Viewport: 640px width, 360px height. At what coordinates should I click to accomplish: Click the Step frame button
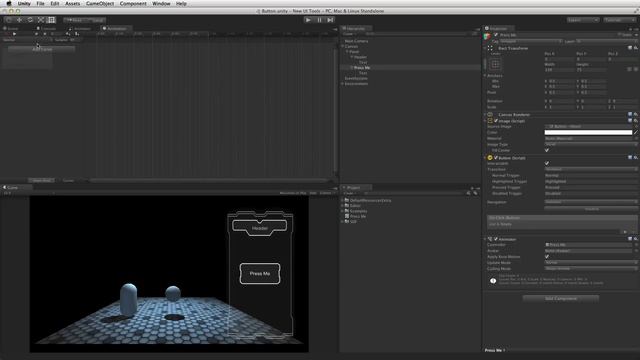pos(330,20)
